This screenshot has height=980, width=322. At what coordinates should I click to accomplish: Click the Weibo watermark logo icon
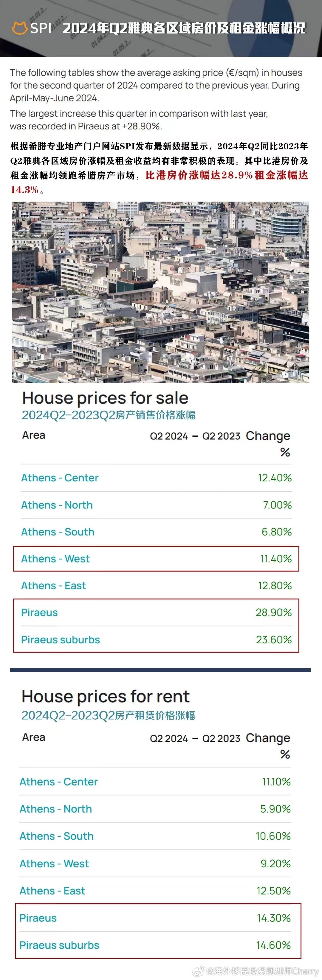[x=199, y=971]
